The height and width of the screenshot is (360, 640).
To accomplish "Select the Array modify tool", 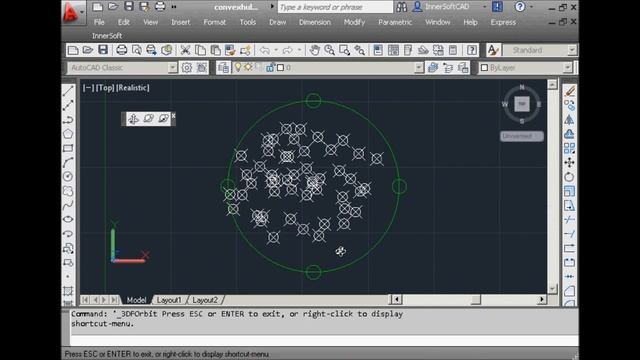I will (x=569, y=148).
